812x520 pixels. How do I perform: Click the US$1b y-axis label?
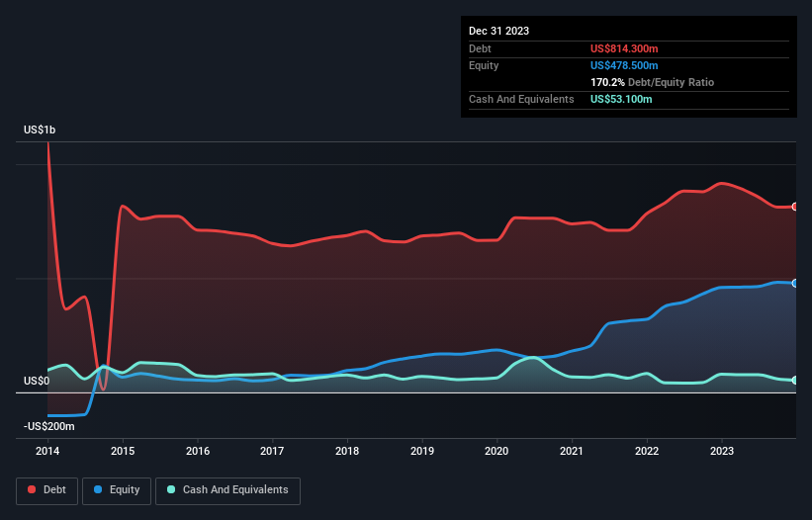(x=40, y=130)
